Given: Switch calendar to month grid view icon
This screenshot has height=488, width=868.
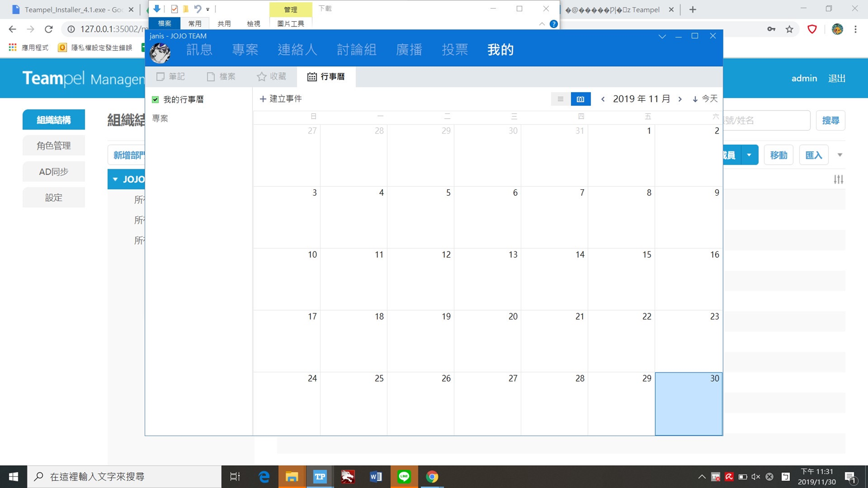Looking at the screenshot, I should pos(580,99).
